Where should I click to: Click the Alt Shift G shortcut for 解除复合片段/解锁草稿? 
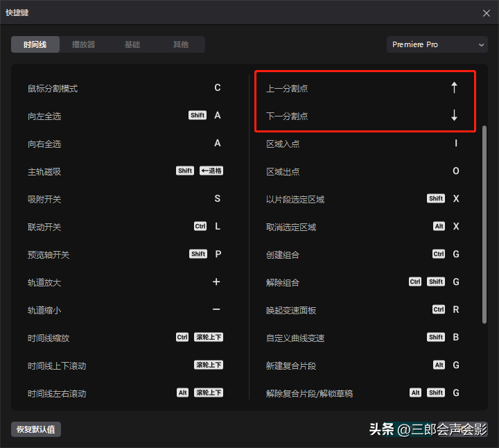pos(435,393)
